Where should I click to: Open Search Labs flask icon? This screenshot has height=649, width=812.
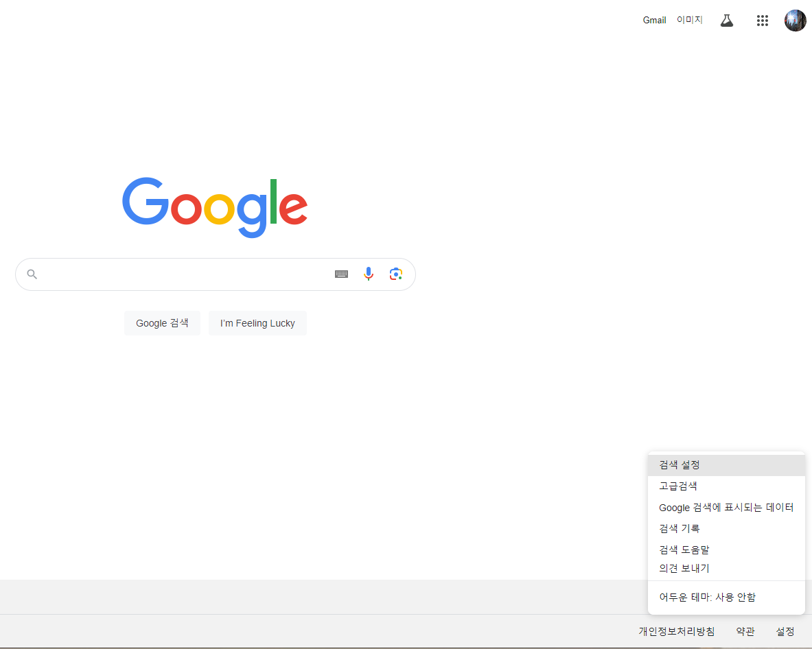pos(727,21)
